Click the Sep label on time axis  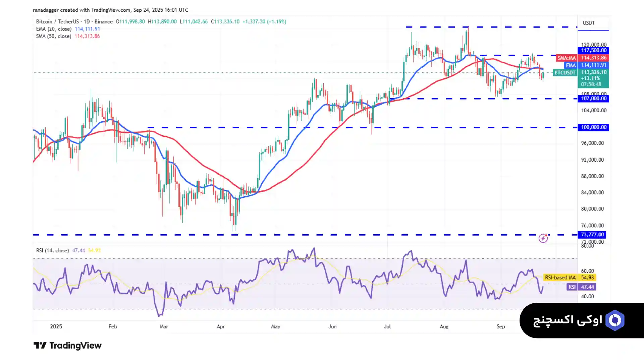pyautogui.click(x=500, y=326)
